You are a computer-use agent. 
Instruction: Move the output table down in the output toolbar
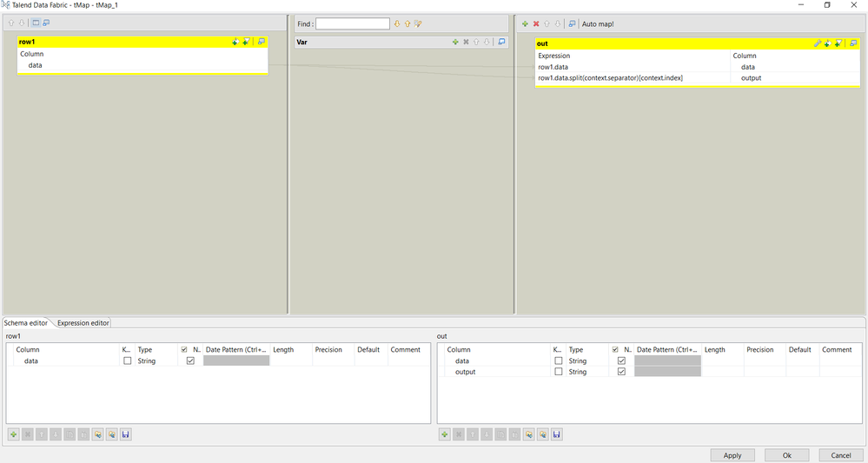(558, 23)
